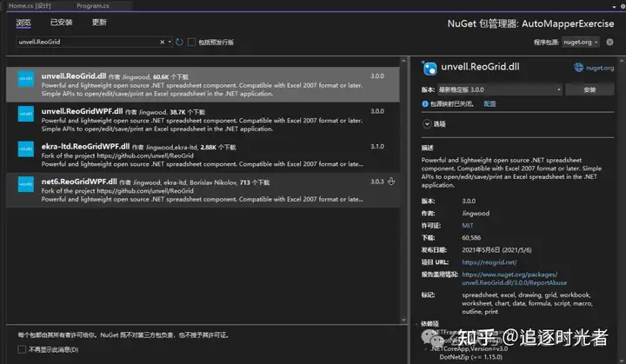Switch to the Installed tab
This screenshot has height=364, width=626.
pos(62,23)
